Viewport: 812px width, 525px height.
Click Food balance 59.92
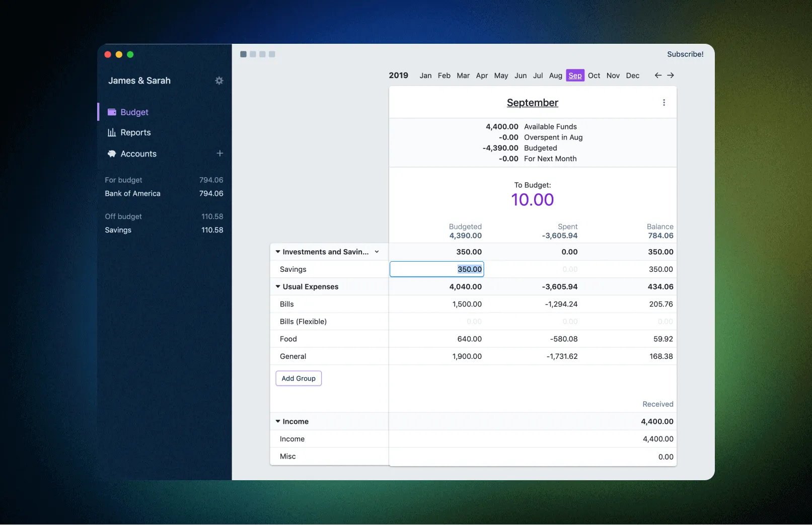click(x=663, y=339)
